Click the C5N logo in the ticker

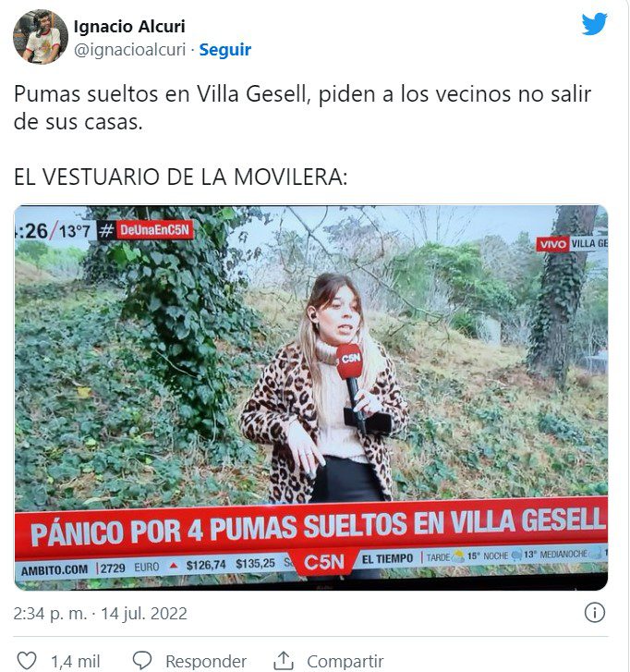(323, 562)
